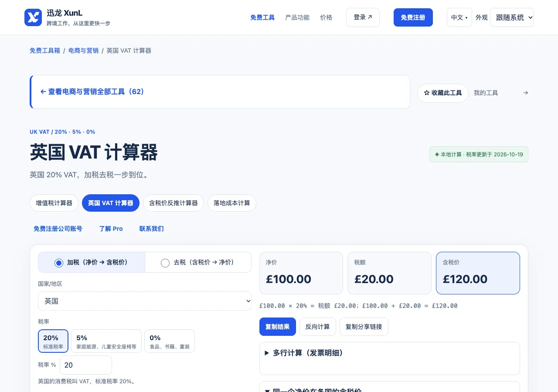Choose the 20% 标准税率 option
558x392 pixels.
[53, 341]
